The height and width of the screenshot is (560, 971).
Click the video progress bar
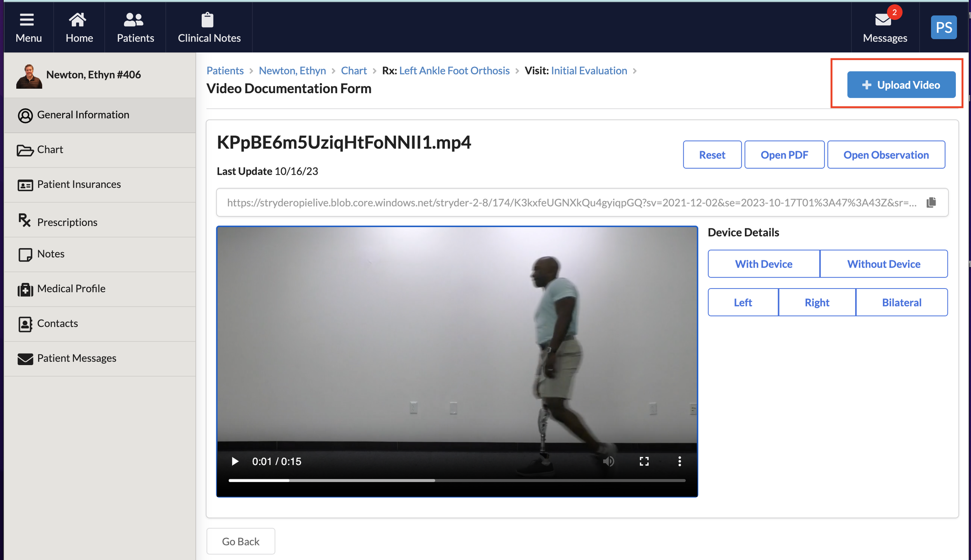coord(456,480)
